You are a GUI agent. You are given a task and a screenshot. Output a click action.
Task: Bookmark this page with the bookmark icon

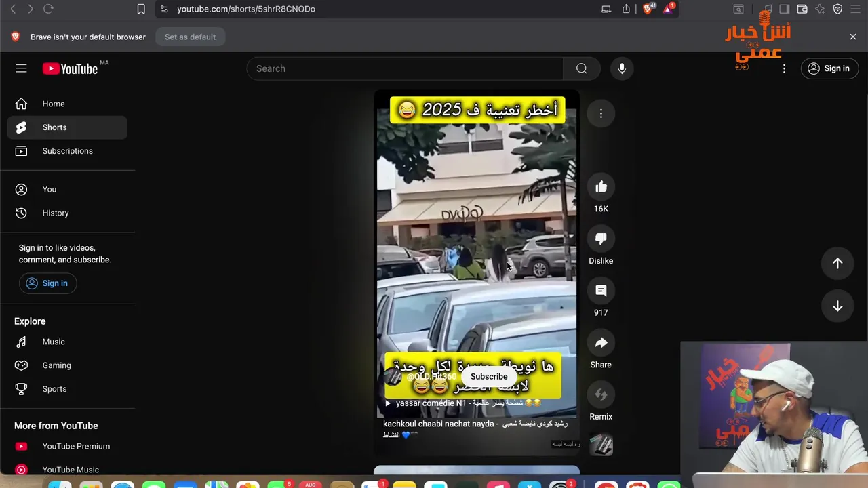141,9
